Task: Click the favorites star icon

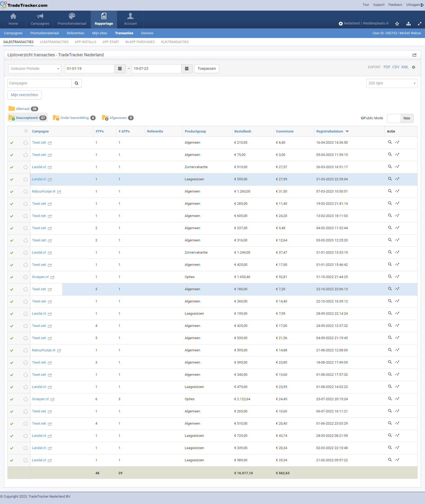Action: tap(397, 24)
